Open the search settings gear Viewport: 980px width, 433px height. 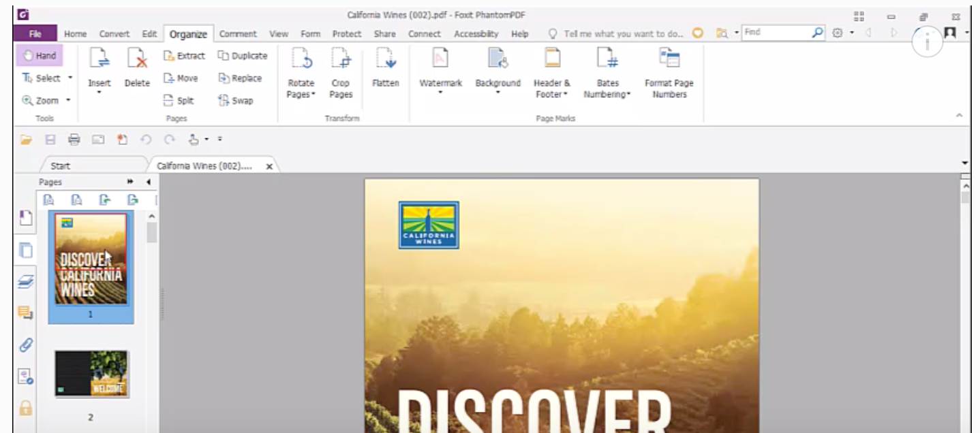click(x=839, y=33)
